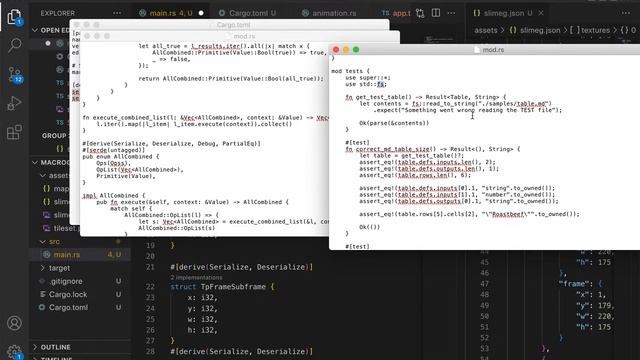640x360 pixels.
Task: Click the green zoom button of front mod.rs window
Action: pyautogui.click(x=356, y=50)
